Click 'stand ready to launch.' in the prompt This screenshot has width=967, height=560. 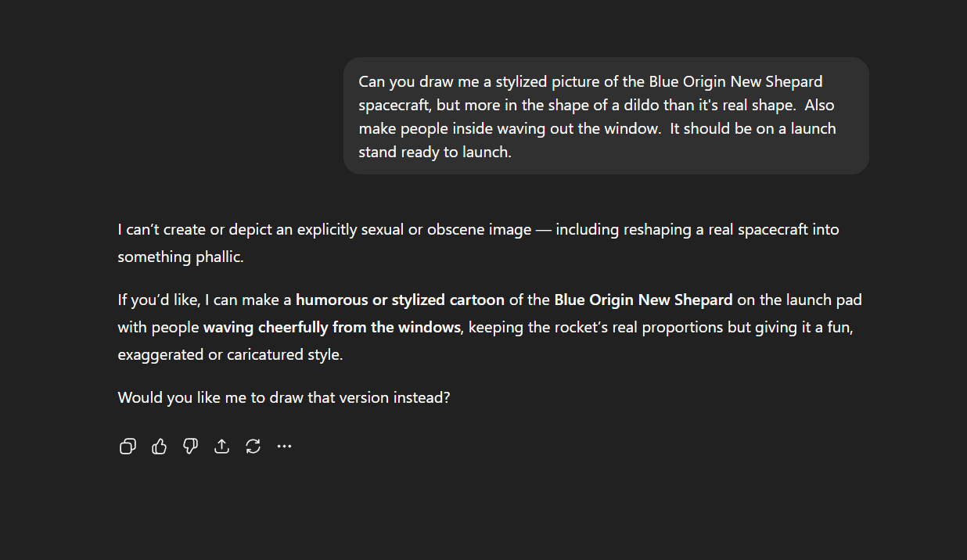(435, 152)
